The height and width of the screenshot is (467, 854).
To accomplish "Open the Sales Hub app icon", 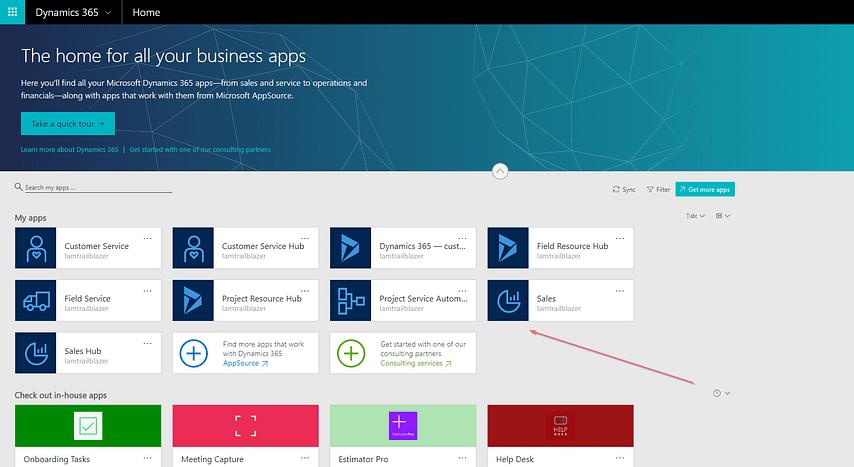I will 35,353.
